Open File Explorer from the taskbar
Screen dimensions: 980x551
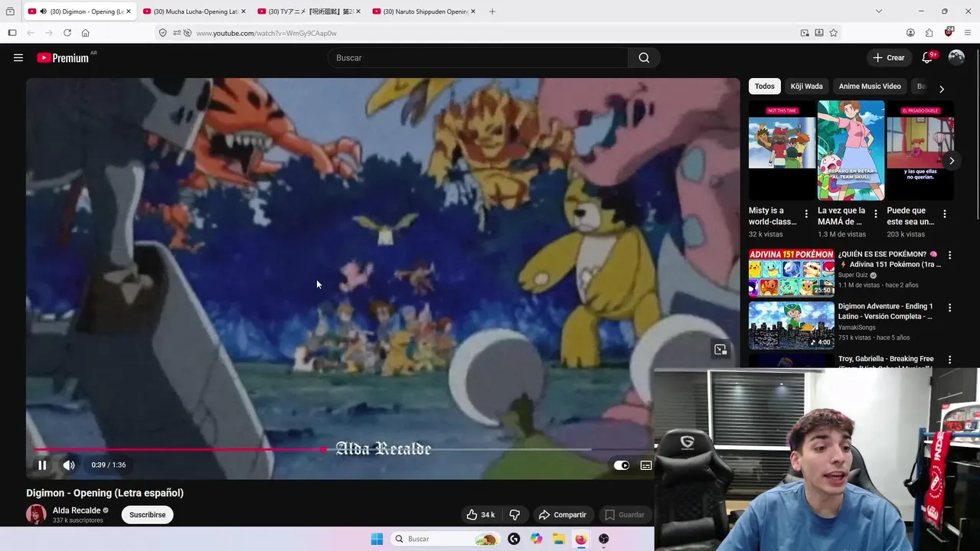tap(559, 539)
